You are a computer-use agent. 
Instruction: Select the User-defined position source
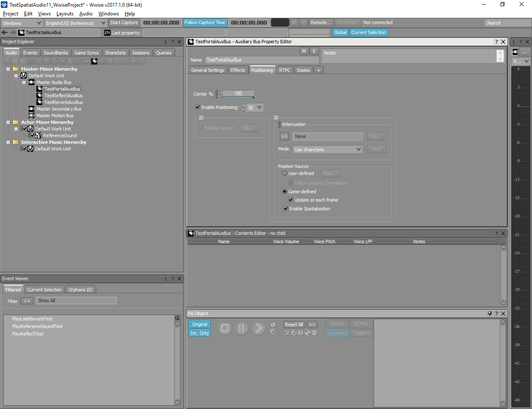point(285,173)
